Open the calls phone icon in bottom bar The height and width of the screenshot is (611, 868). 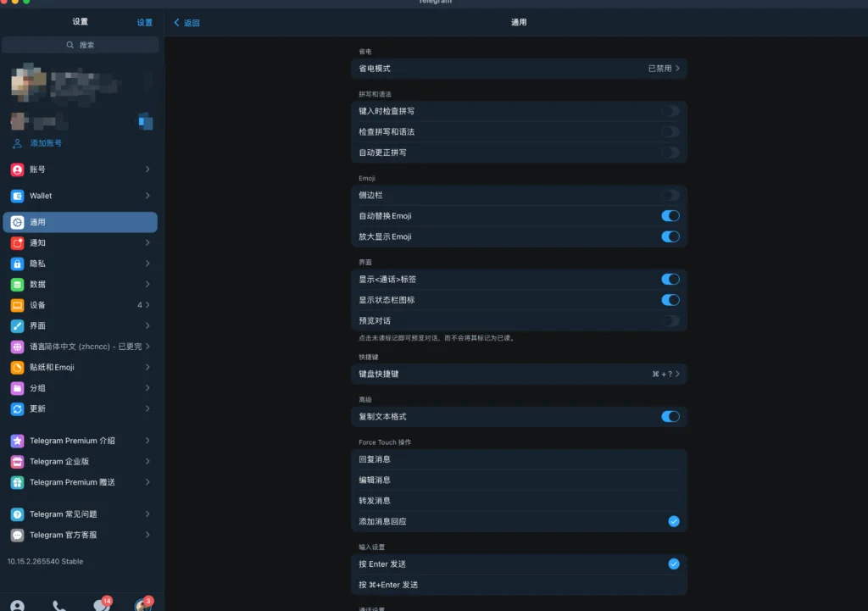pos(59,606)
